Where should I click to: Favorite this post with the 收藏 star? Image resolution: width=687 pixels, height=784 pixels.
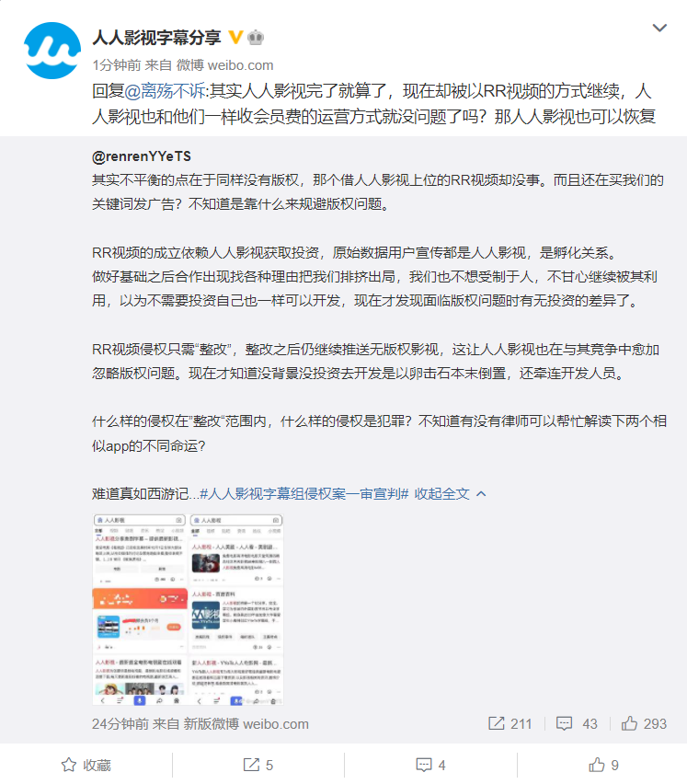[x=86, y=765]
